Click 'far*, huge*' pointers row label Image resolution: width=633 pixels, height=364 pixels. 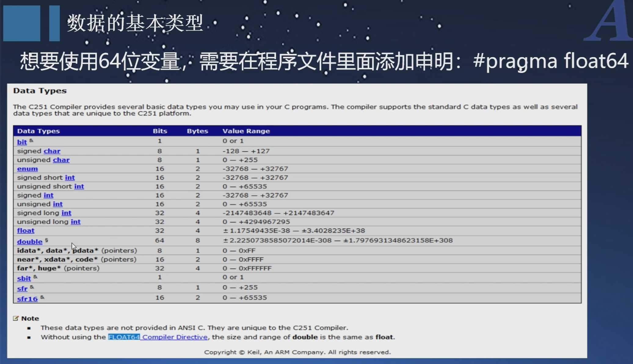[x=58, y=268]
